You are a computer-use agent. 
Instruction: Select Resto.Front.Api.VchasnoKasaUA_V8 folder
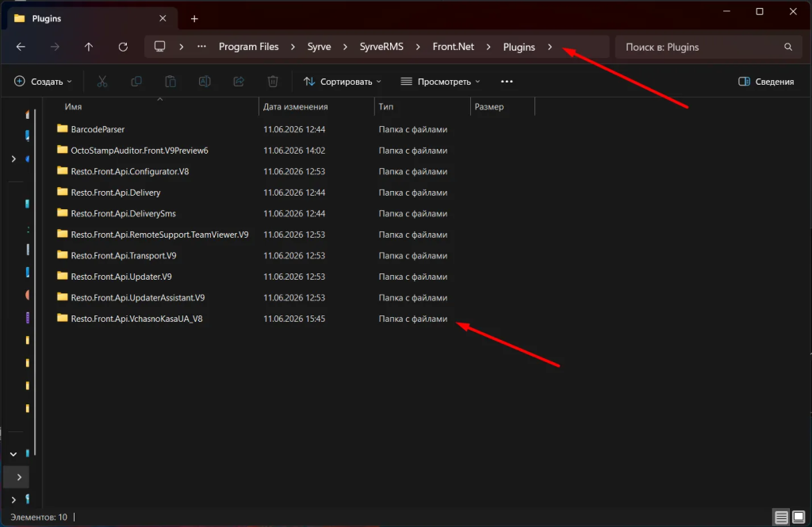pyautogui.click(x=136, y=319)
